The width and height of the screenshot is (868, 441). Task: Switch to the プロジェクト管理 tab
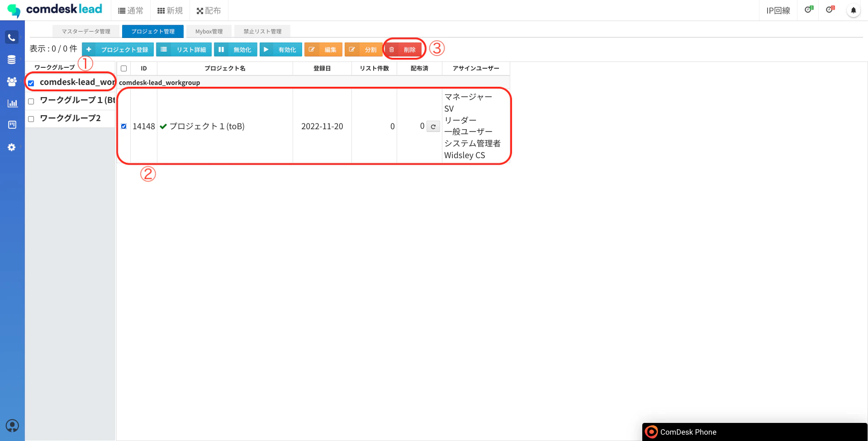(153, 31)
